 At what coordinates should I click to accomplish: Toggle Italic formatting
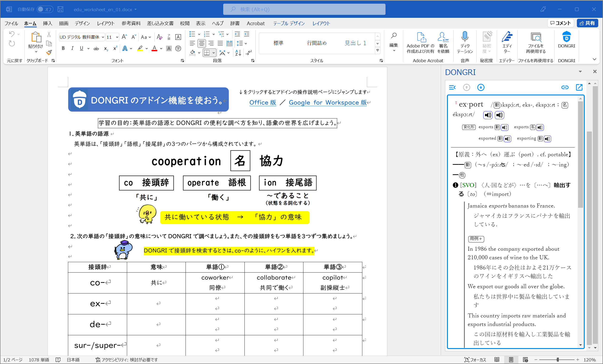72,48
